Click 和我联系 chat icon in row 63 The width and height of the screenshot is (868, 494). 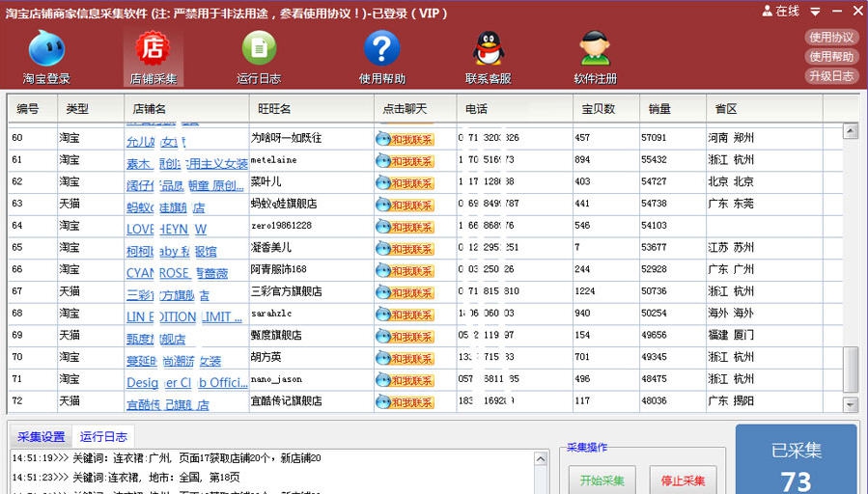tap(405, 206)
